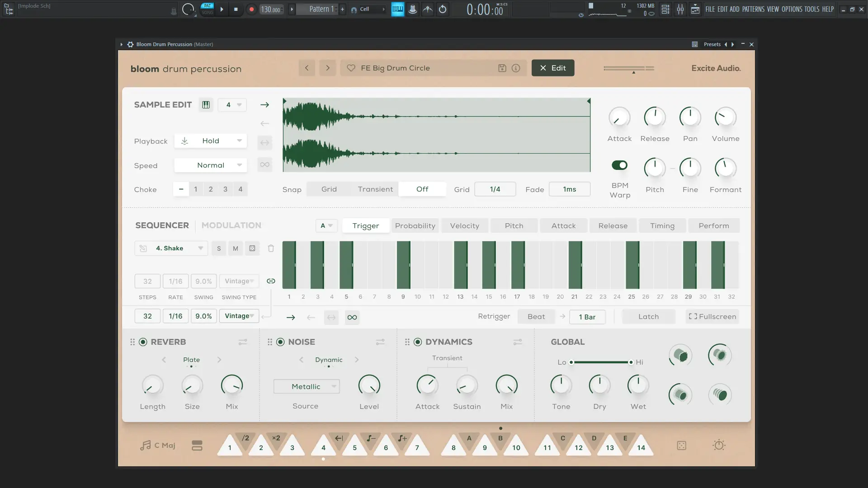Open the Modulation tab
The height and width of the screenshot is (488, 868).
[231, 225]
